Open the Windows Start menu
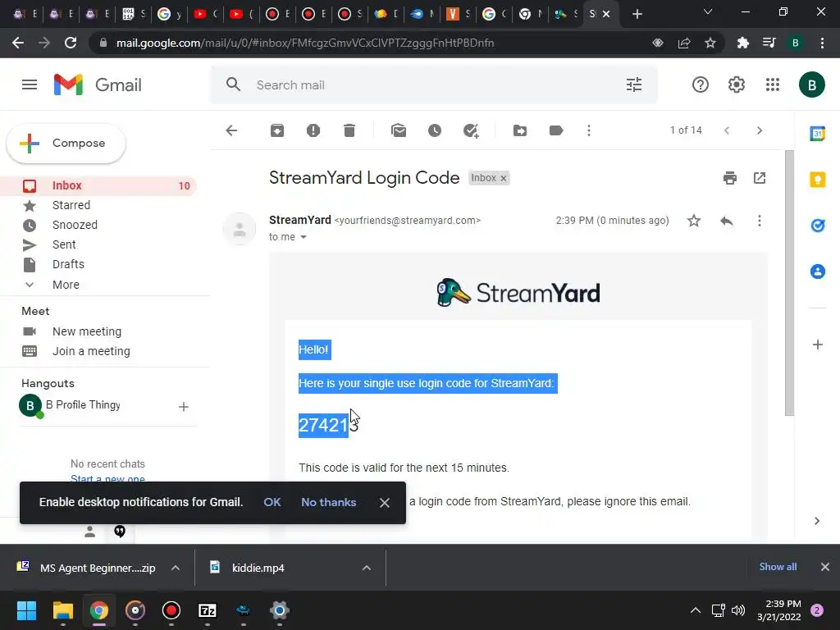Screen dimensions: 840x630 click(x=26, y=610)
